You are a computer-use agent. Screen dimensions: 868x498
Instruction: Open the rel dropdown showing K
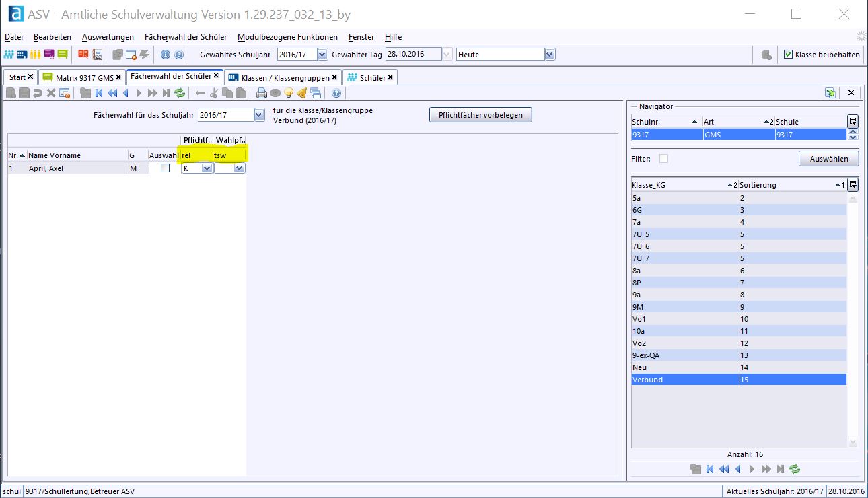[x=207, y=168]
